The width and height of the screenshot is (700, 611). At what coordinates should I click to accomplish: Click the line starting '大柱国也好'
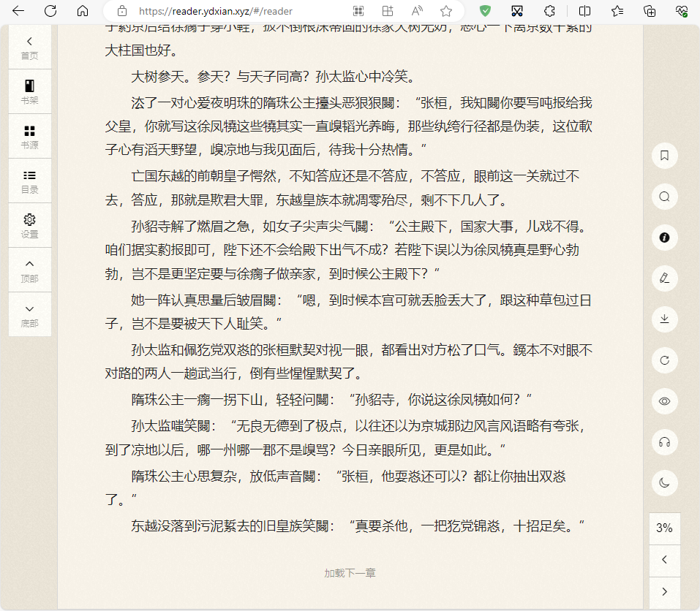[141, 50]
